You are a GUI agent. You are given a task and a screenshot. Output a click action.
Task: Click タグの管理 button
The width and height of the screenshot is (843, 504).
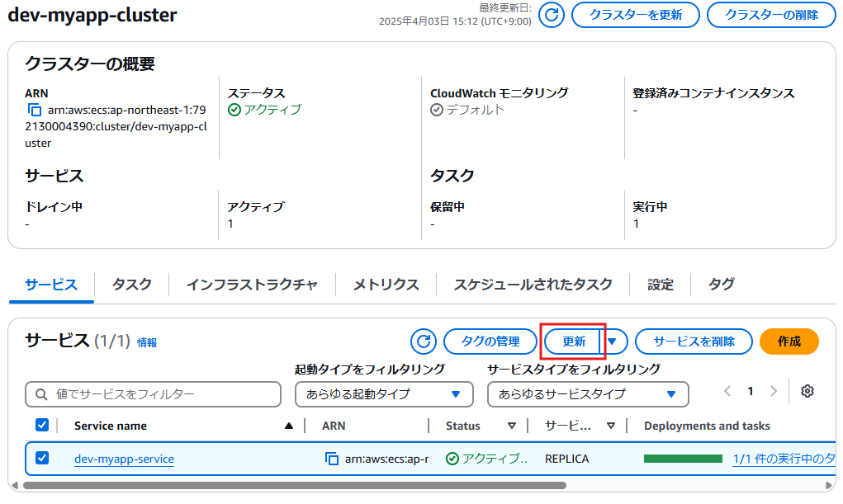click(x=490, y=341)
